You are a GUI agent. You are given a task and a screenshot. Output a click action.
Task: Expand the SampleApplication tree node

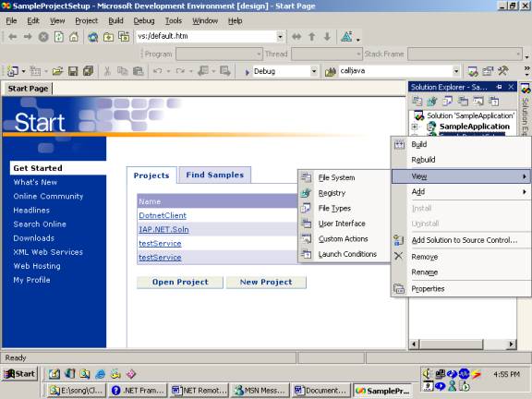415,127
